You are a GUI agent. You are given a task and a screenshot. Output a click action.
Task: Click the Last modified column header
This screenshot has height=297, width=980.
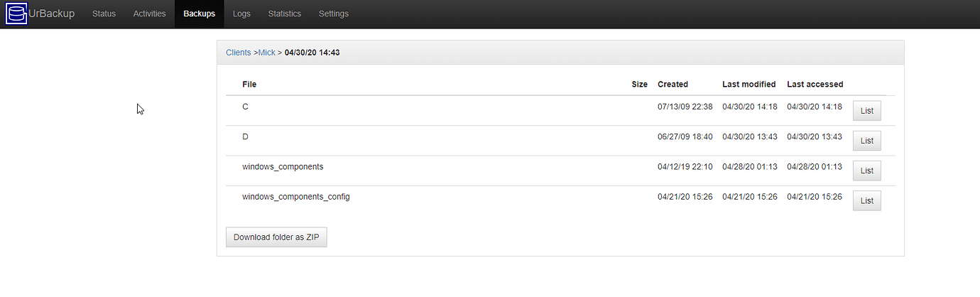(749, 84)
